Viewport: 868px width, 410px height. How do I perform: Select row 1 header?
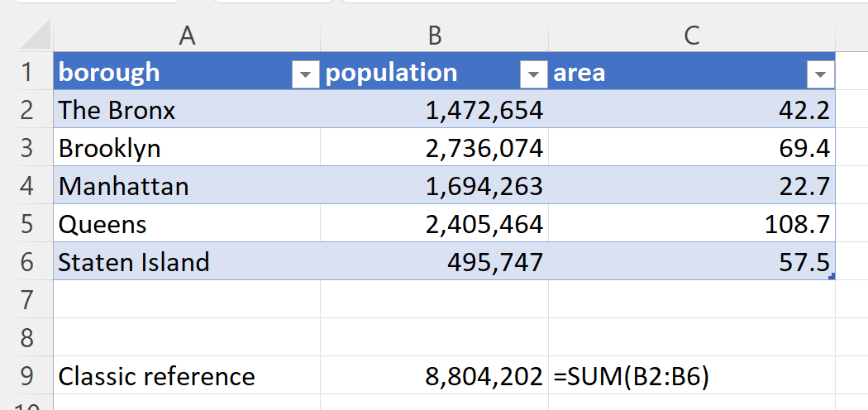[26, 73]
